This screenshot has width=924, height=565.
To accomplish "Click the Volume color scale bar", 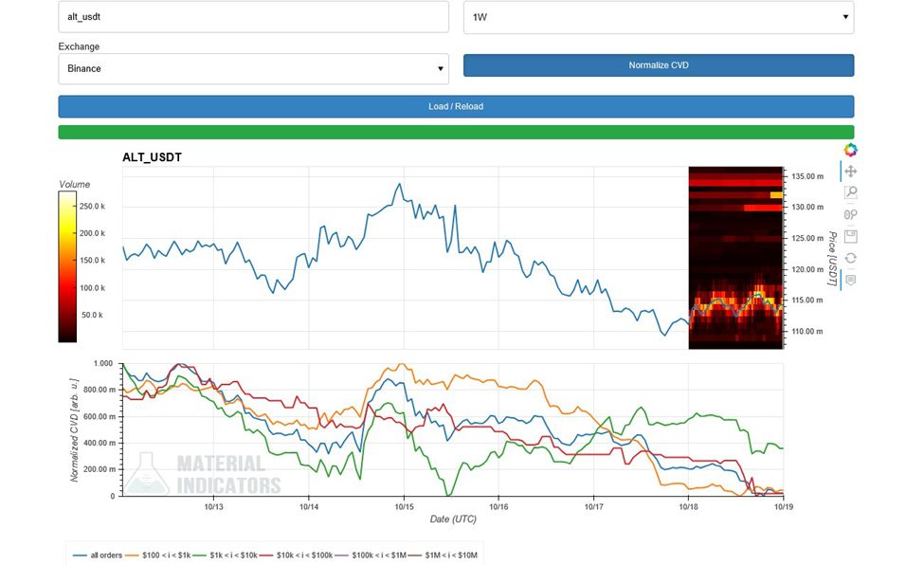I will coord(67,265).
